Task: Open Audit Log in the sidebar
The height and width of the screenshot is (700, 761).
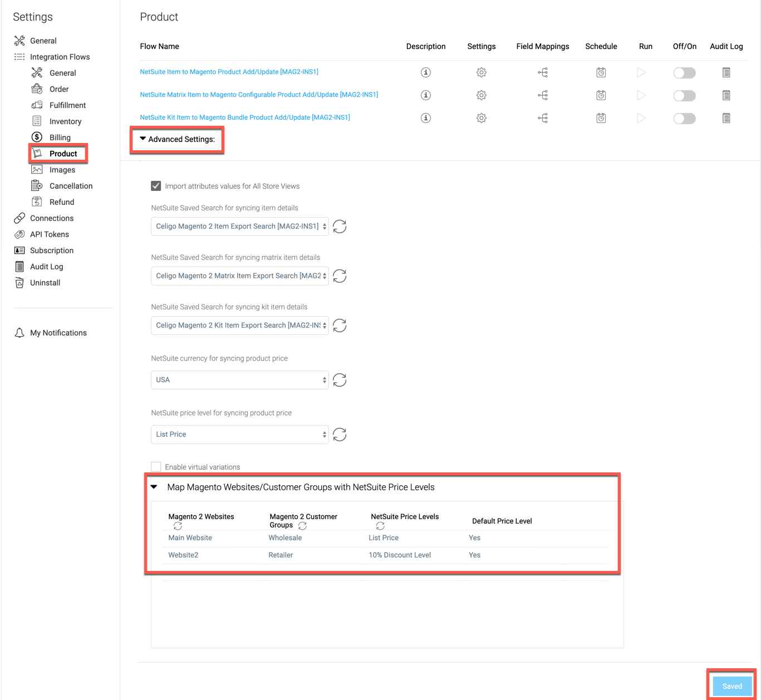Action: click(38, 267)
